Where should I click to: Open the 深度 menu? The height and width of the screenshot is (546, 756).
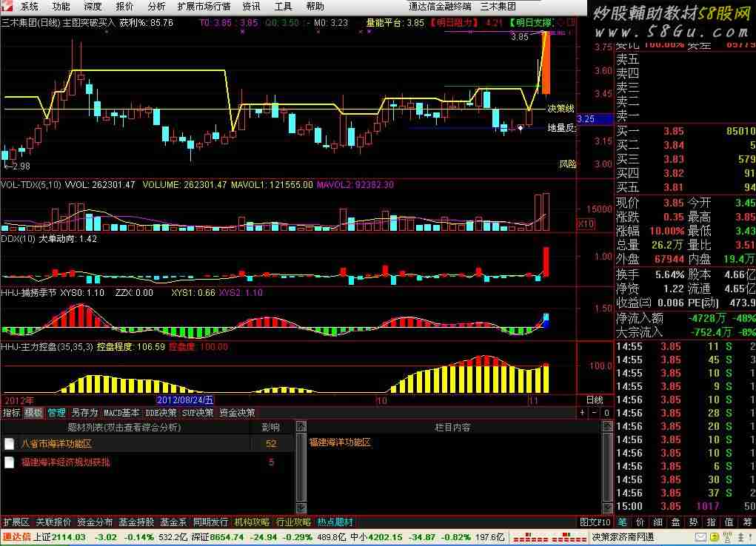click(93, 6)
